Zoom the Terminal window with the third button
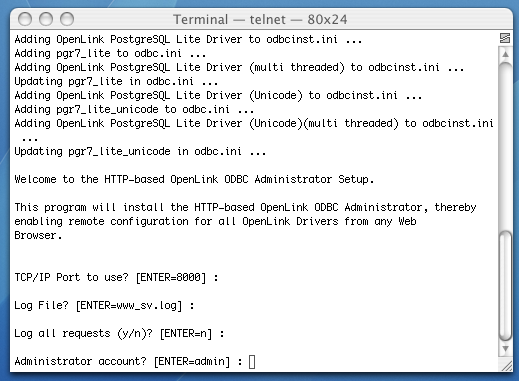This screenshot has width=519, height=381. [67, 19]
